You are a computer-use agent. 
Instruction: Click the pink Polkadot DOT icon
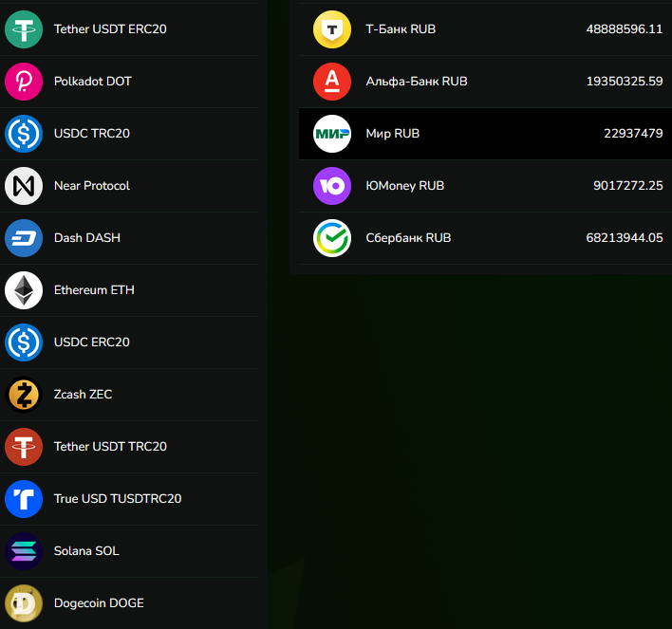click(24, 82)
